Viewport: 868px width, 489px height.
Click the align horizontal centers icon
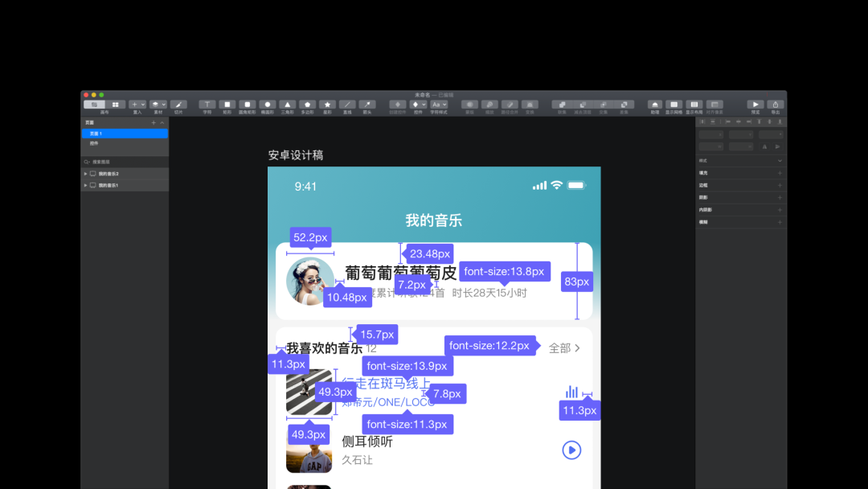pyautogui.click(x=739, y=121)
